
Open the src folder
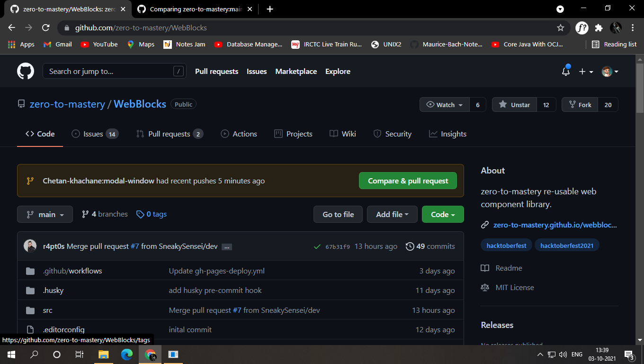point(48,310)
